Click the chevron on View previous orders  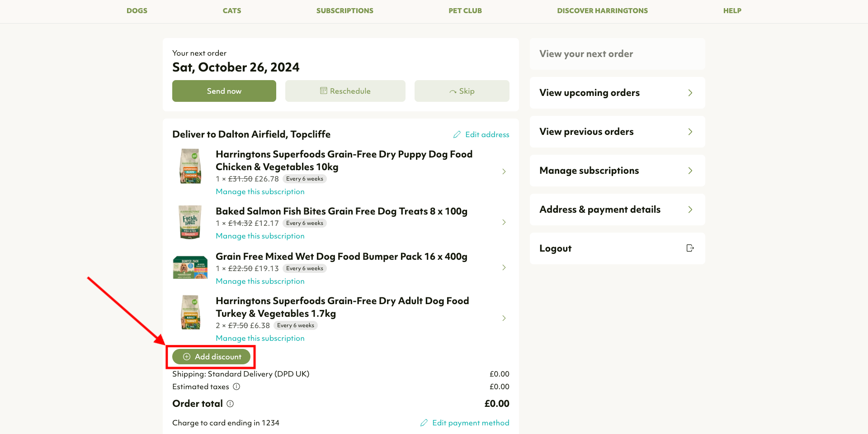pyautogui.click(x=690, y=132)
